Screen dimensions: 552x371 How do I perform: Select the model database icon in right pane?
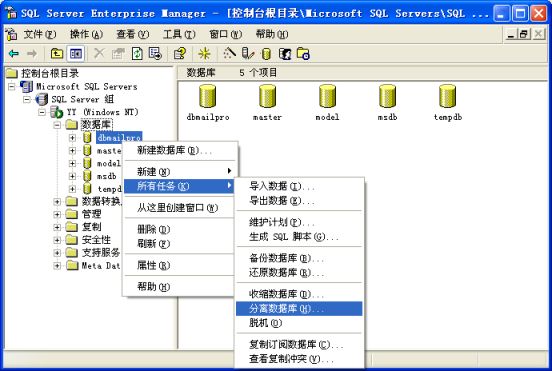pos(327,96)
